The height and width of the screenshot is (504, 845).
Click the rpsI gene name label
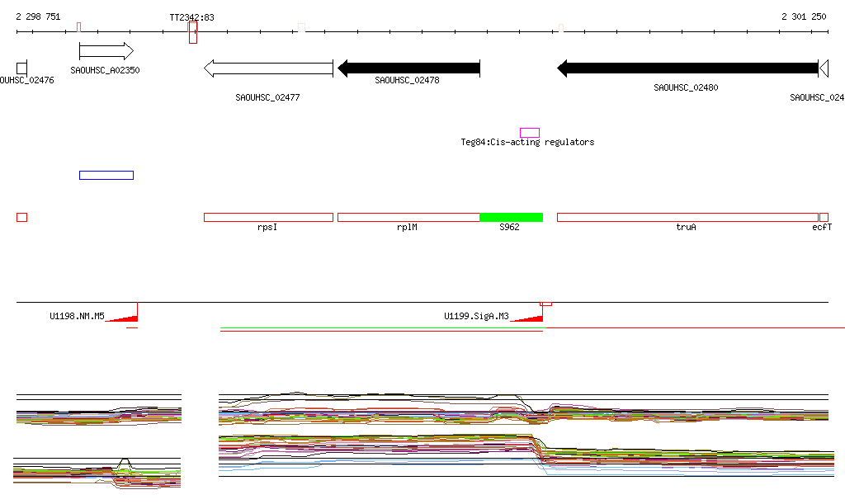[x=267, y=227]
